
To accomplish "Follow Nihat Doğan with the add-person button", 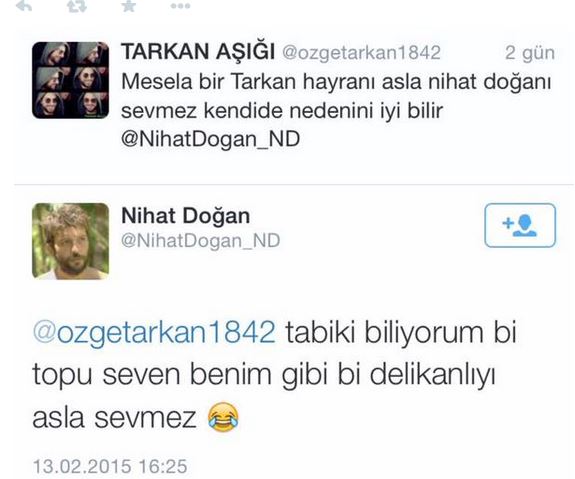I will (520, 225).
